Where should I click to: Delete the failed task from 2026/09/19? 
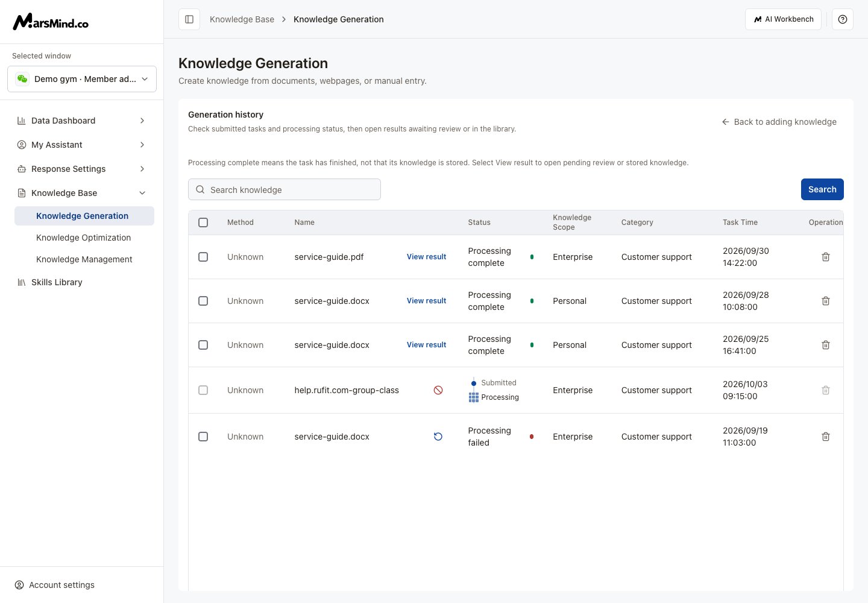pos(826,437)
